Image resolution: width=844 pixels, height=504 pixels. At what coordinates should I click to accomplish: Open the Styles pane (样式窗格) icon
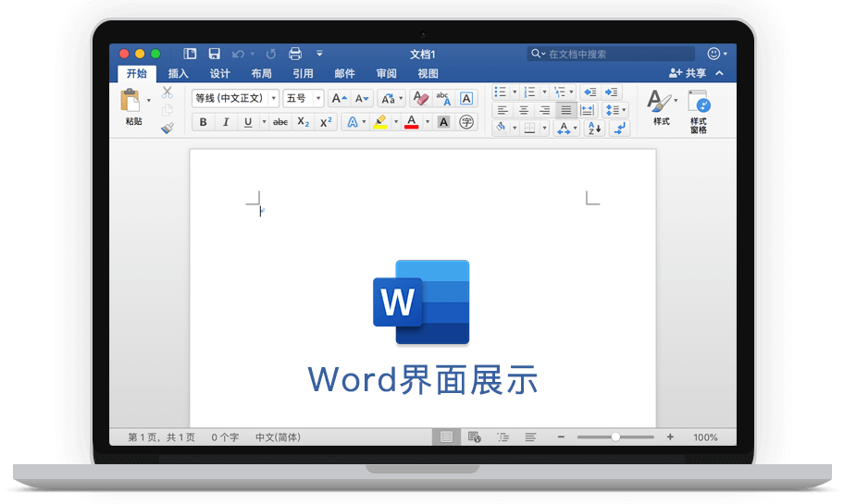pos(699,111)
